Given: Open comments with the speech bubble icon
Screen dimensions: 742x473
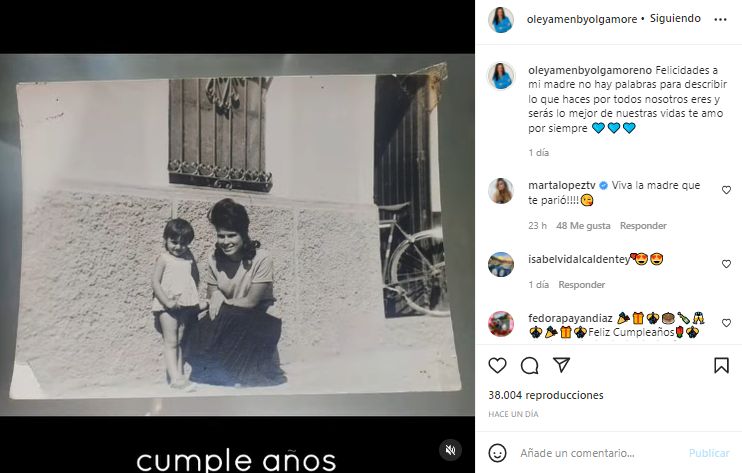Looking at the screenshot, I should click(530, 366).
